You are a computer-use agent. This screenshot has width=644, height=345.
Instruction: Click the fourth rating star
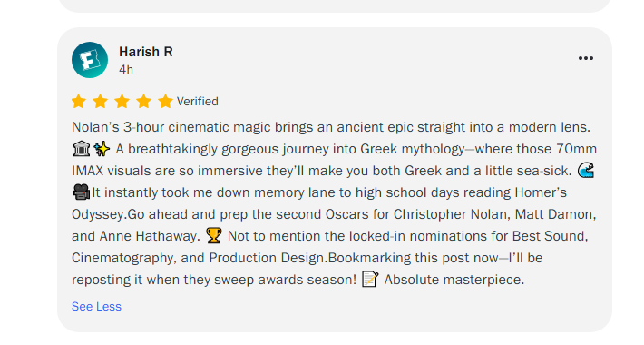(x=143, y=101)
